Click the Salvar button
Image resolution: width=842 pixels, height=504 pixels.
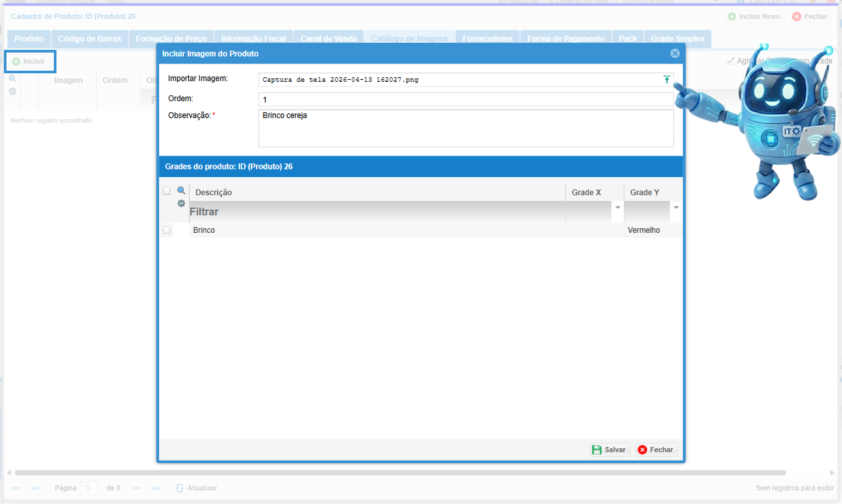click(x=610, y=450)
